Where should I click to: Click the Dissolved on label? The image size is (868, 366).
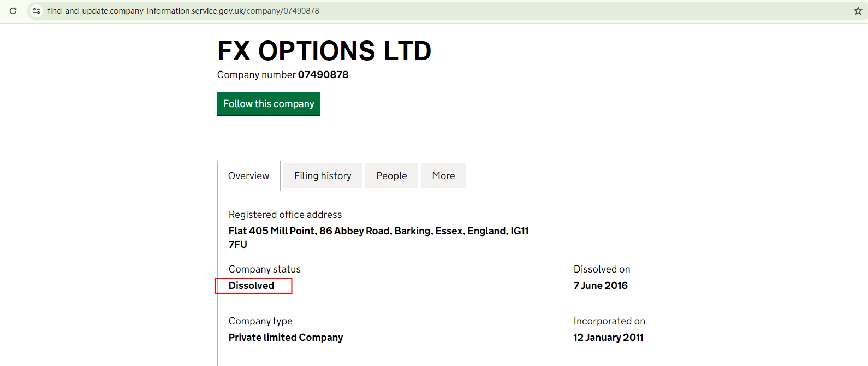pos(602,269)
